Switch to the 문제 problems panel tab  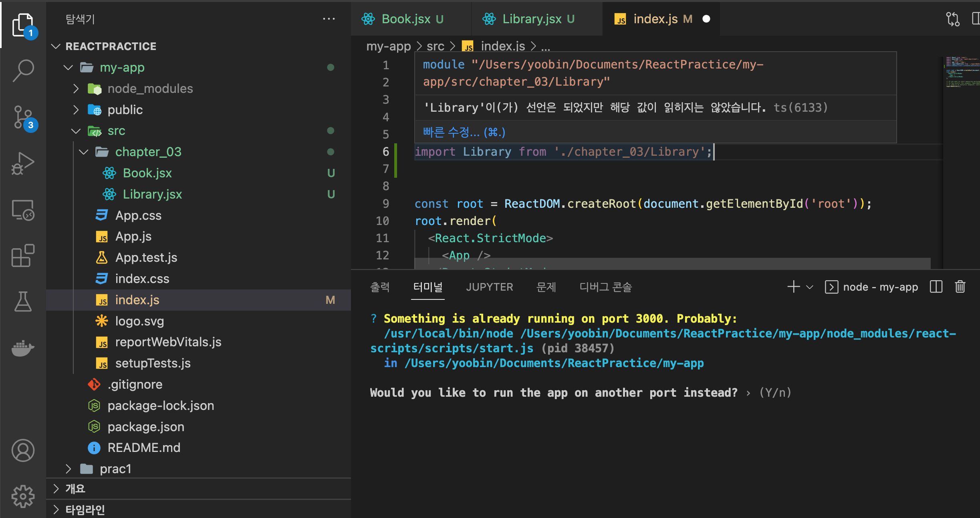point(546,287)
